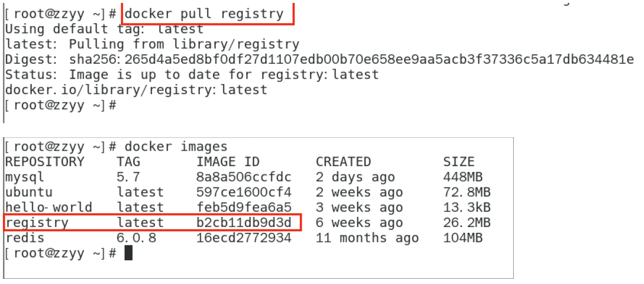The width and height of the screenshot is (644, 284).
Task: Click the SIZE column header
Action: pyautogui.click(x=459, y=161)
